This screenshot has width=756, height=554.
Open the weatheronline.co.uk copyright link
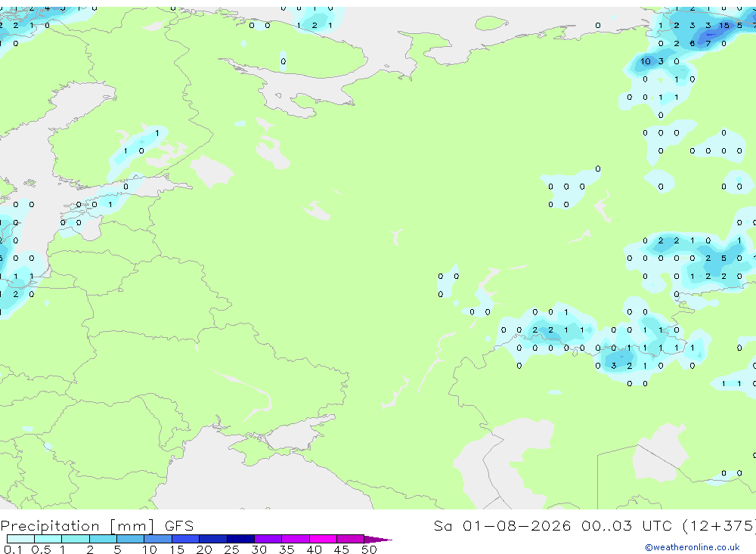point(692,547)
